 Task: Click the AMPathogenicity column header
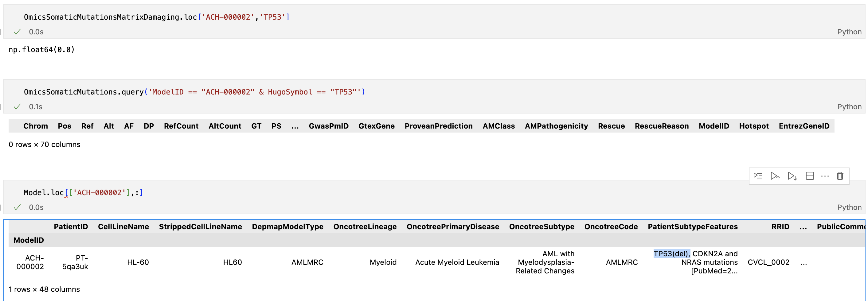556,126
